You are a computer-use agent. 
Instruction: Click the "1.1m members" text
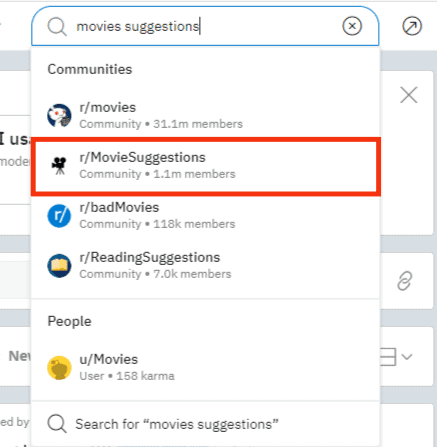click(x=194, y=174)
